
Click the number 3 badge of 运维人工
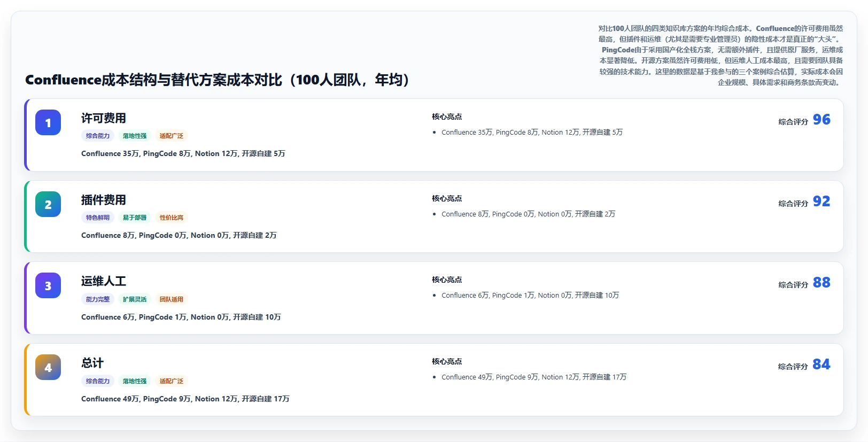click(48, 285)
